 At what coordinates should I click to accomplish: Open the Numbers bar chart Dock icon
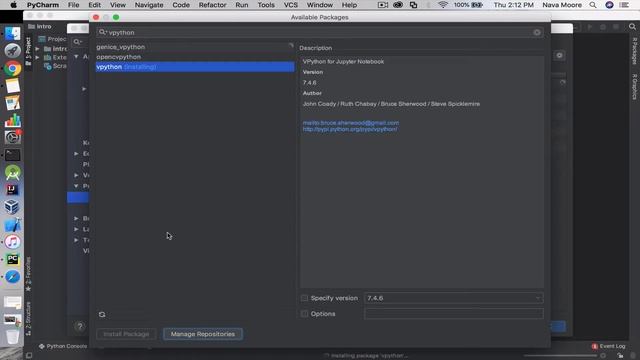(12, 120)
